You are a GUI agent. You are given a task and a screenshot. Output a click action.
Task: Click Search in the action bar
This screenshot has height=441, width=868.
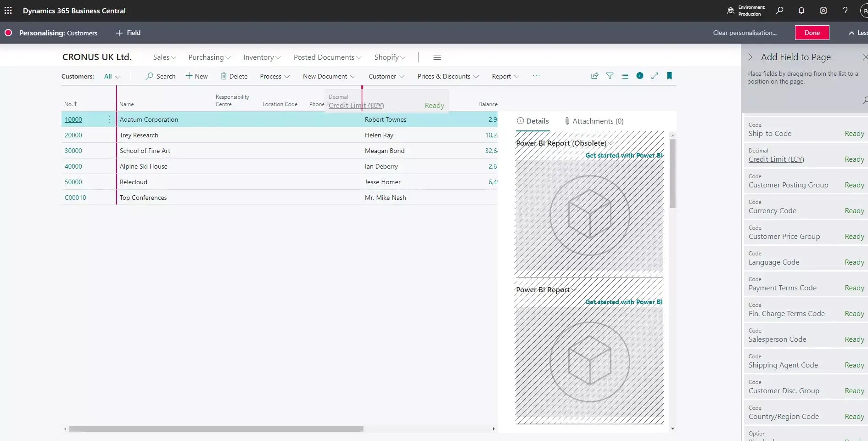click(161, 76)
